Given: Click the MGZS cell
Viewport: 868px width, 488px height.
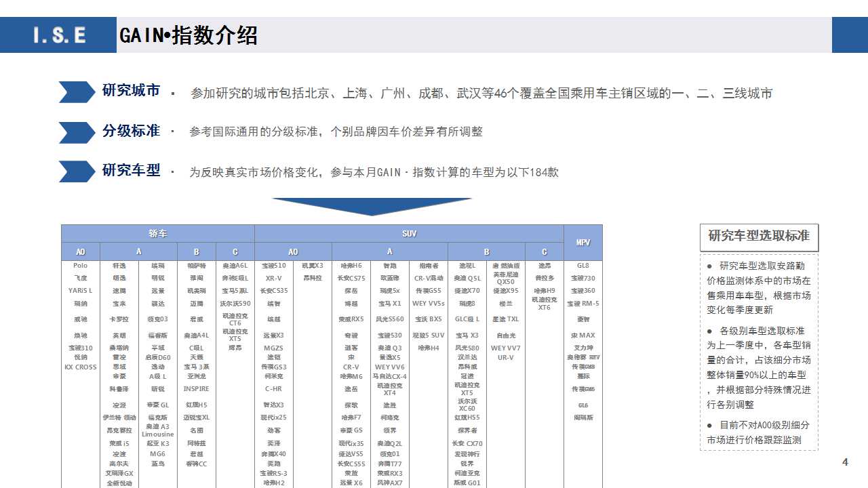Looking at the screenshot, I should tap(273, 348).
